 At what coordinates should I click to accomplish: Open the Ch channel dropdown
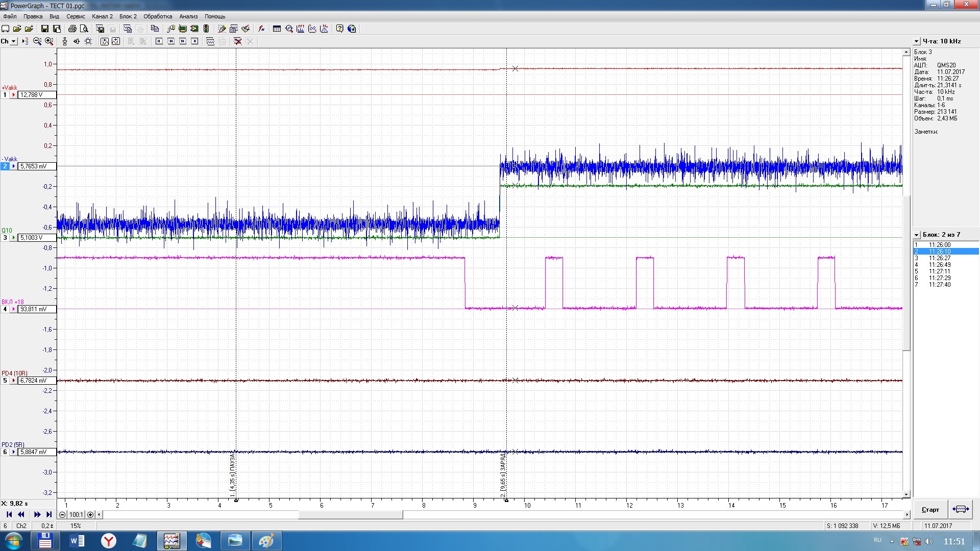click(x=14, y=41)
